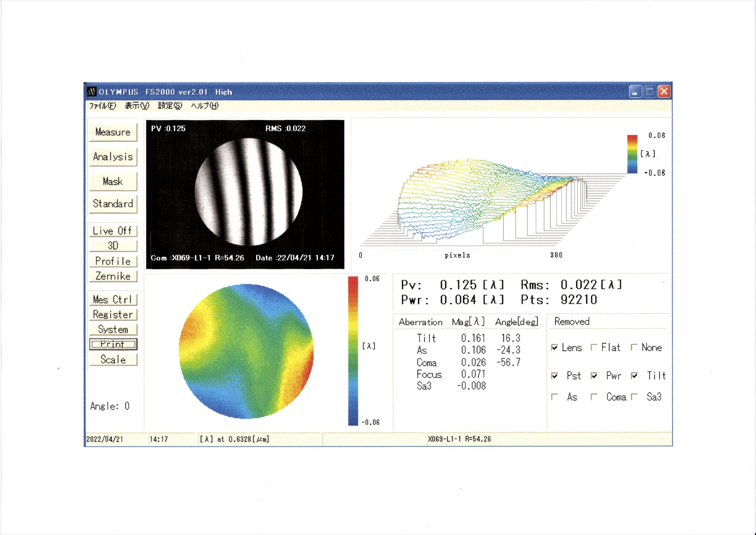
Task: Enable the Coma removal checkbox
Action: click(594, 397)
